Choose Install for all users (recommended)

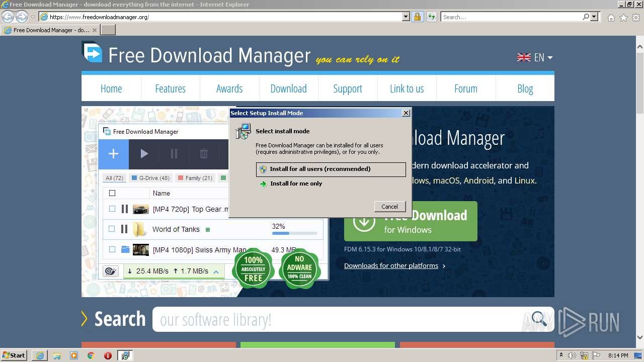[331, 169]
